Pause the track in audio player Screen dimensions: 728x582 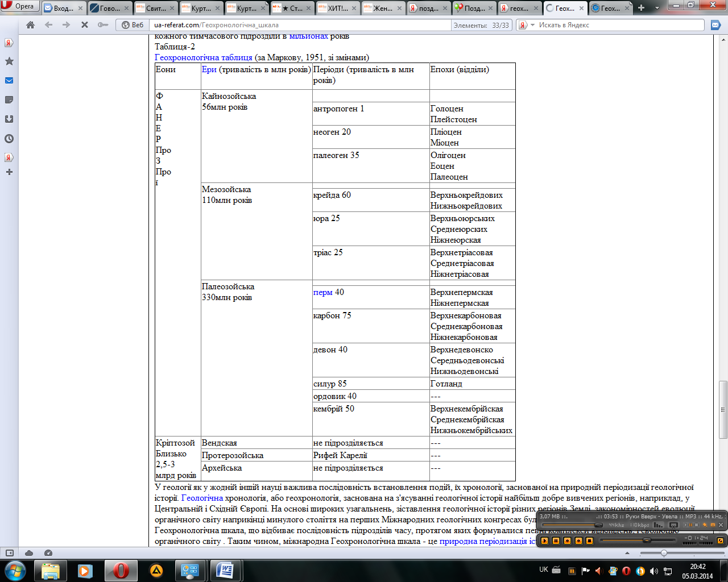(x=556, y=541)
